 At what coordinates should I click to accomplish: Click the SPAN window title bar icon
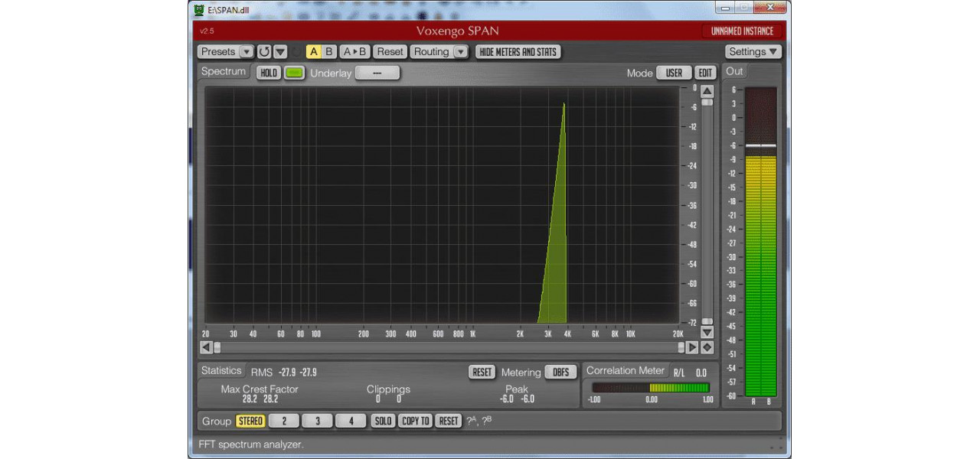click(x=199, y=10)
